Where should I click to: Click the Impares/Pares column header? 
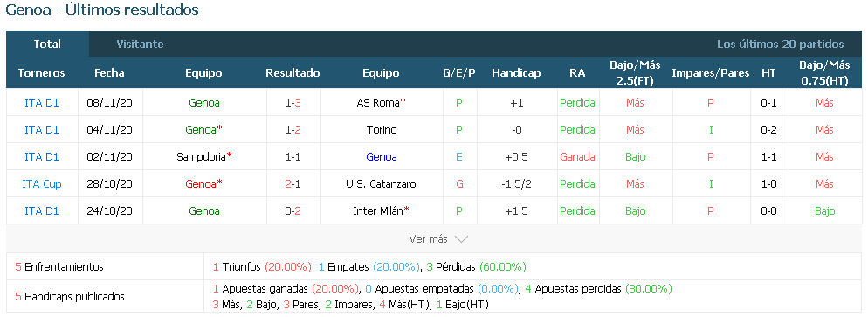point(711,73)
